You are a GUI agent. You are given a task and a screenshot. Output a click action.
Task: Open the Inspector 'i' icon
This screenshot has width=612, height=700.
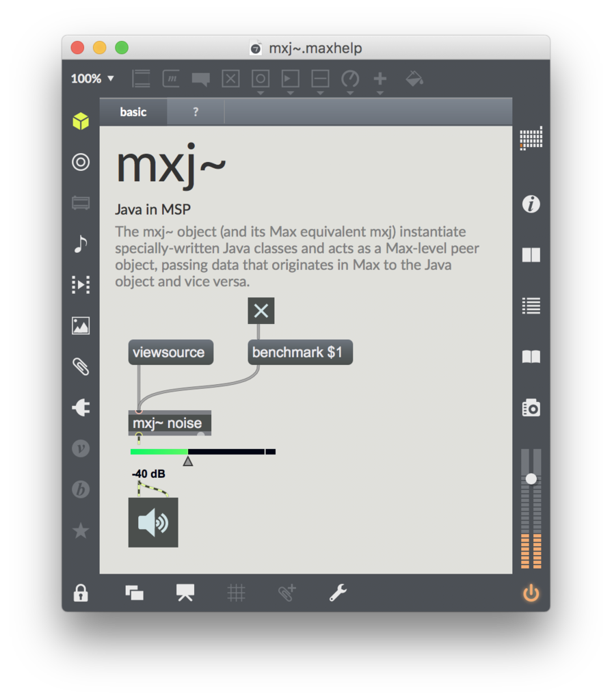(x=531, y=204)
